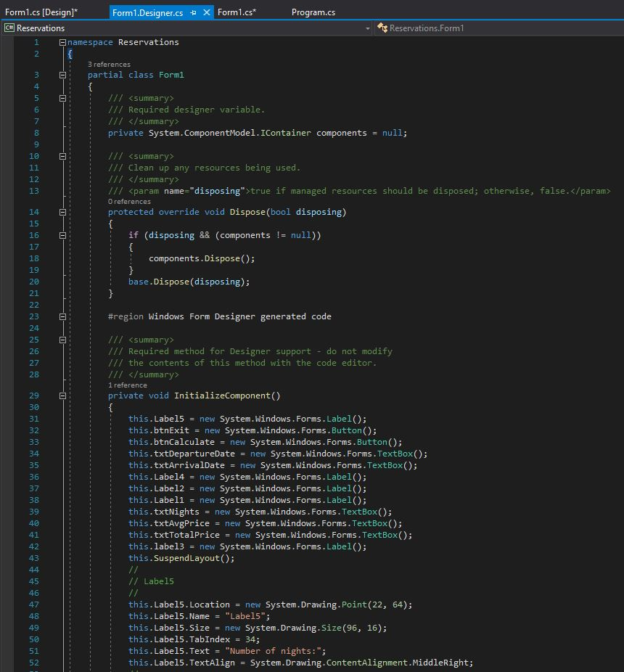Click 'MiddleRight' on line 52
The height and width of the screenshot is (672, 624).
(440, 663)
